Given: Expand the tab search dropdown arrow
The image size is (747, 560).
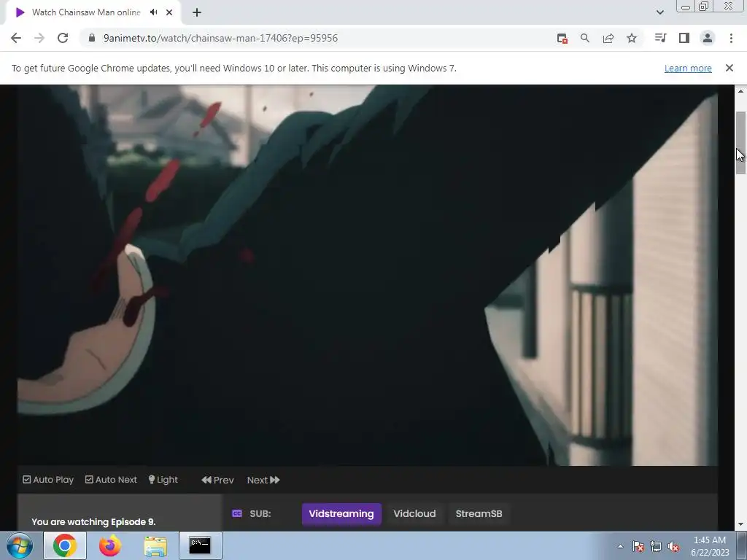Looking at the screenshot, I should 659,12.
